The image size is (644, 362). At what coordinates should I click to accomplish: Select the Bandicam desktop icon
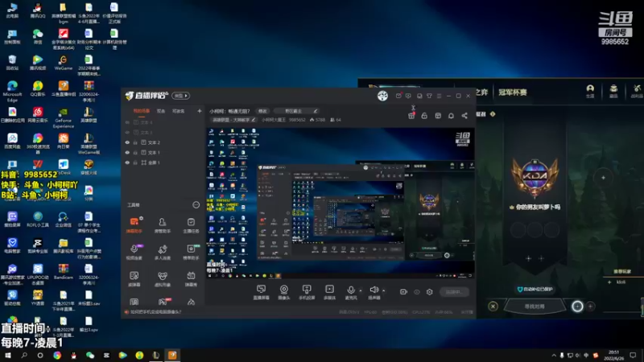tap(64, 272)
